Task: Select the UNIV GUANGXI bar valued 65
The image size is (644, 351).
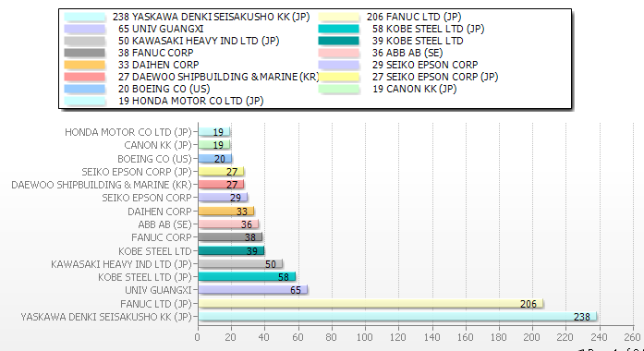Action: [253, 290]
